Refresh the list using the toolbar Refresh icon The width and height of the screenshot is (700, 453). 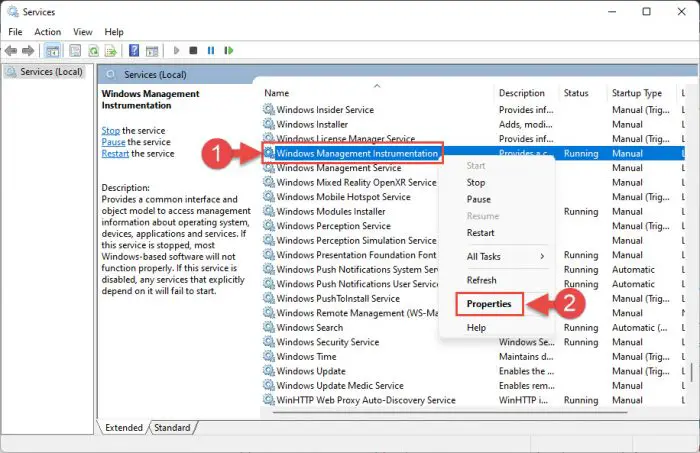93,50
